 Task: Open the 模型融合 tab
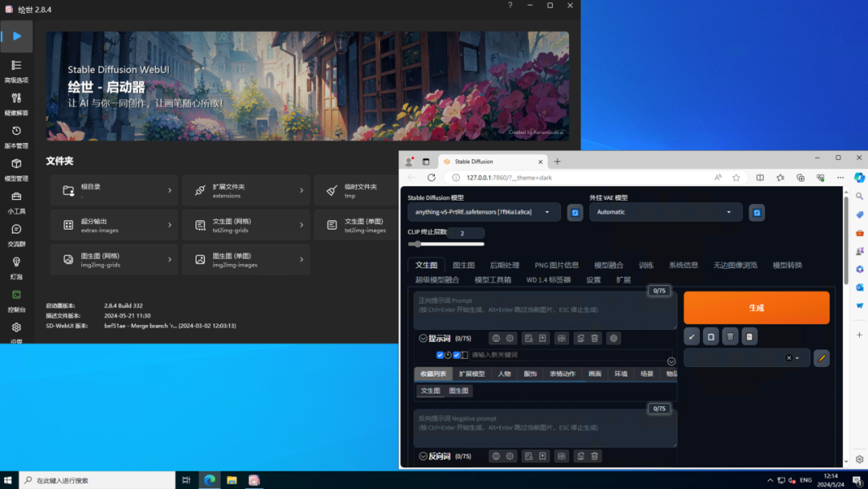[608, 265]
